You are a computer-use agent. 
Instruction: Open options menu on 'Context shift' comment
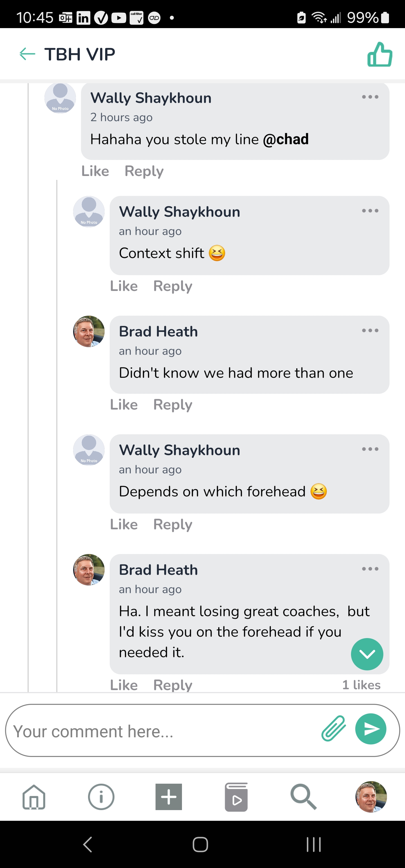(x=370, y=211)
